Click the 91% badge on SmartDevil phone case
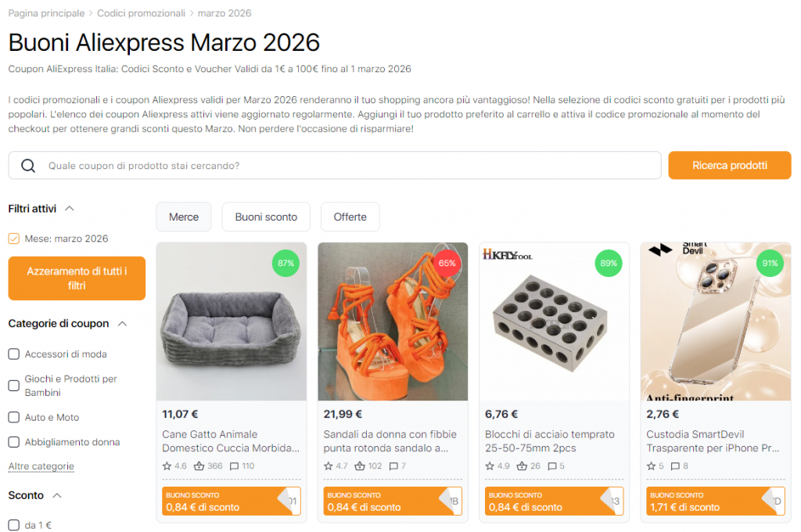The width and height of the screenshot is (801, 532). pos(770,264)
